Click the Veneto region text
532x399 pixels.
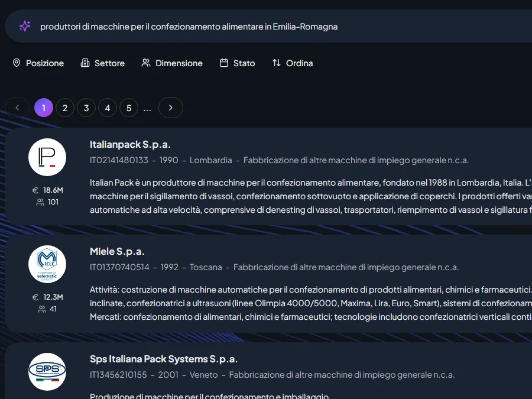[x=203, y=375]
